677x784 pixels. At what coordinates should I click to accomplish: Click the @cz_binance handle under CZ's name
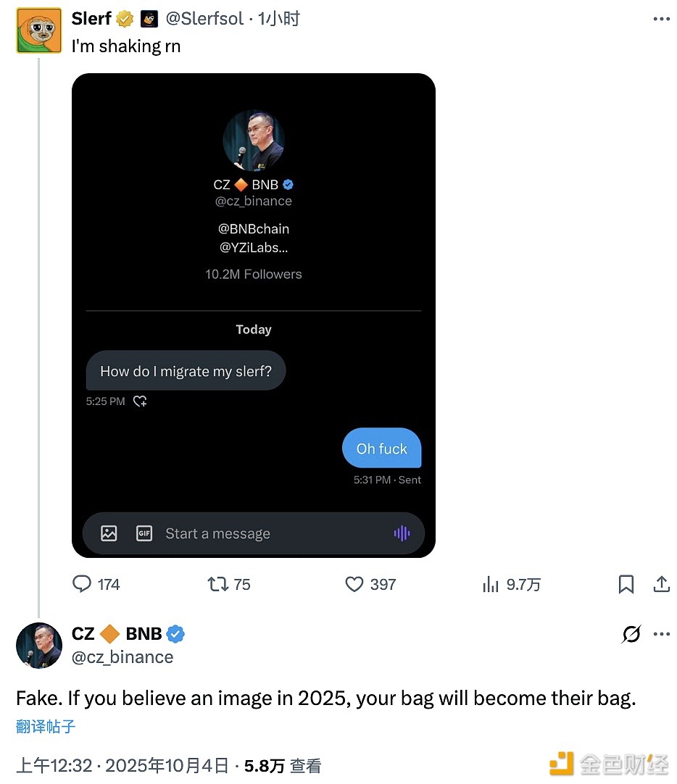122,657
